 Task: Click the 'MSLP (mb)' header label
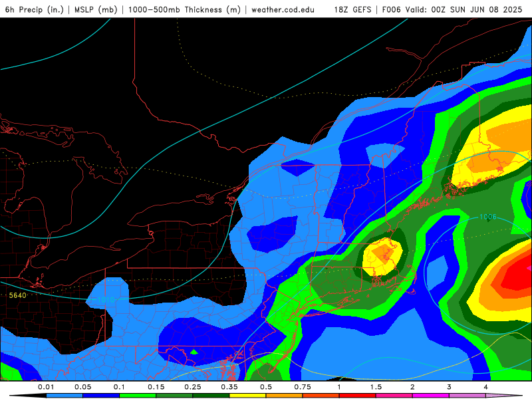click(x=96, y=9)
